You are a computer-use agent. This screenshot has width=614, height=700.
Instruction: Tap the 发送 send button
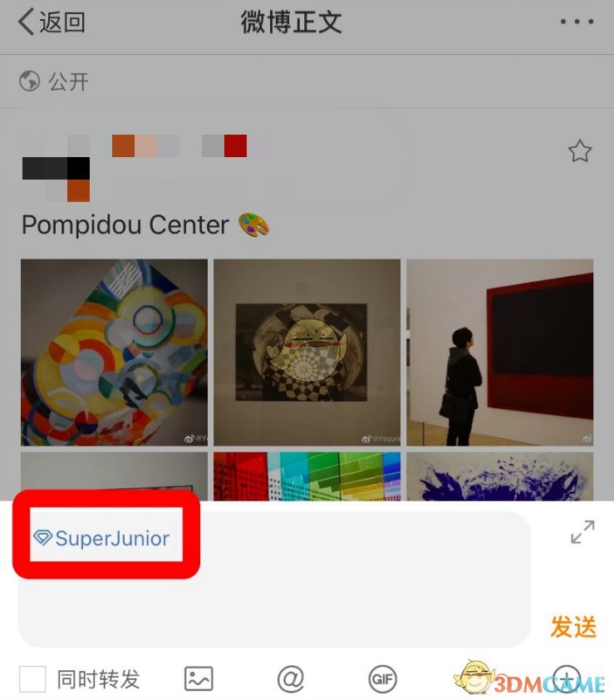coord(573,626)
